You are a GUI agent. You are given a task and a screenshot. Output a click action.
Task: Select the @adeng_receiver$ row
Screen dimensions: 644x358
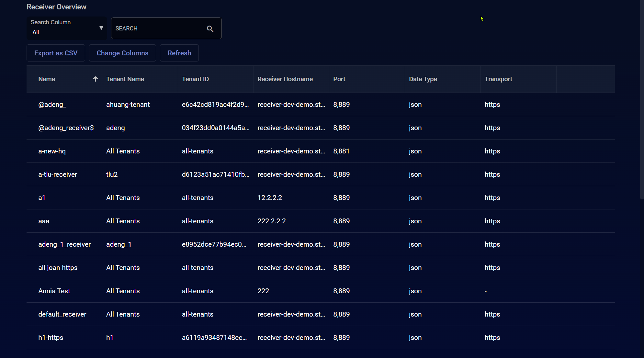tap(66, 128)
